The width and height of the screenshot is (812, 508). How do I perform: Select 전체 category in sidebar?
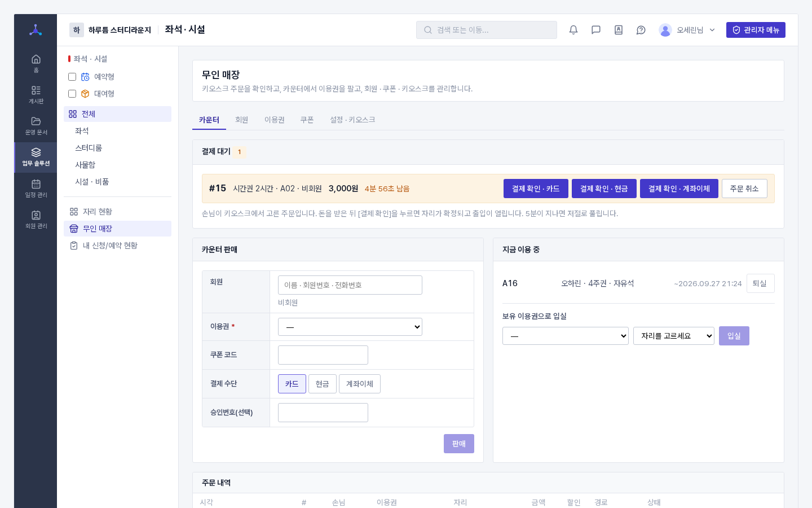pyautogui.click(x=117, y=114)
